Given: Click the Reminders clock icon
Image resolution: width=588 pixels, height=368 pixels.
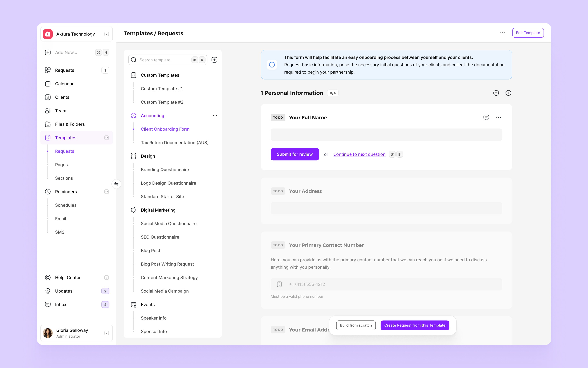Looking at the screenshot, I should click(48, 192).
